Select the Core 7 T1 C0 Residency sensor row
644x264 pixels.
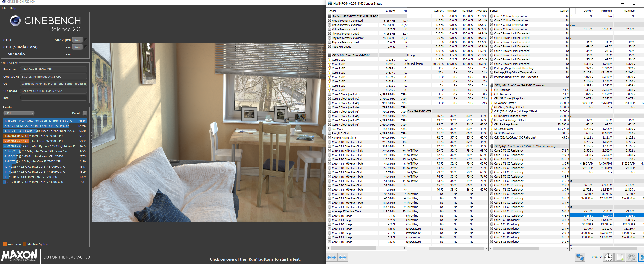(x=529, y=216)
